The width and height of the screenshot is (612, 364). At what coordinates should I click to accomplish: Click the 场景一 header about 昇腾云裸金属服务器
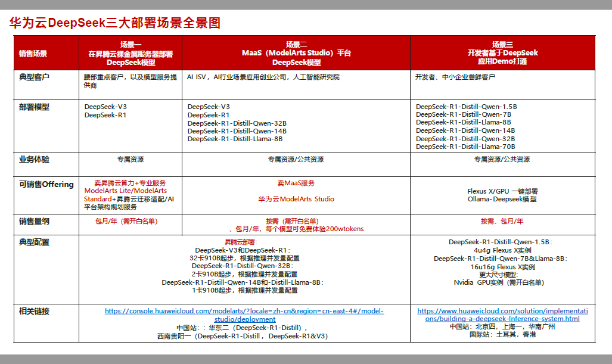(131, 54)
